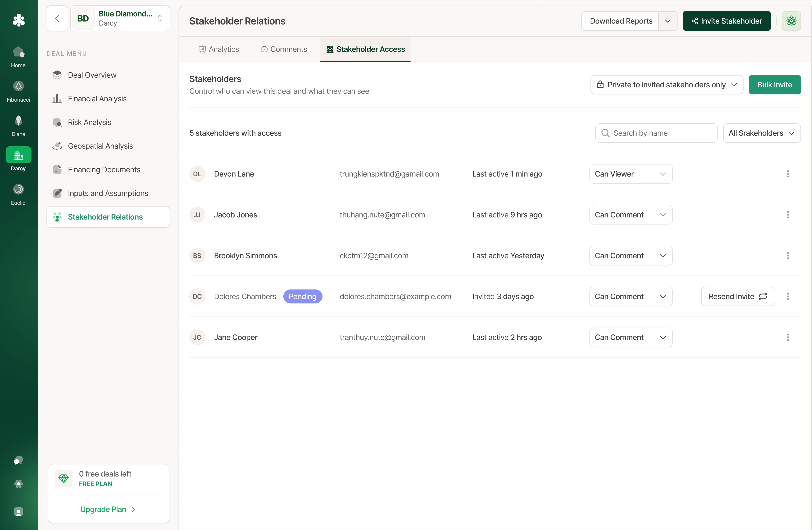Expand Download Reports dropdown arrow

pos(667,21)
